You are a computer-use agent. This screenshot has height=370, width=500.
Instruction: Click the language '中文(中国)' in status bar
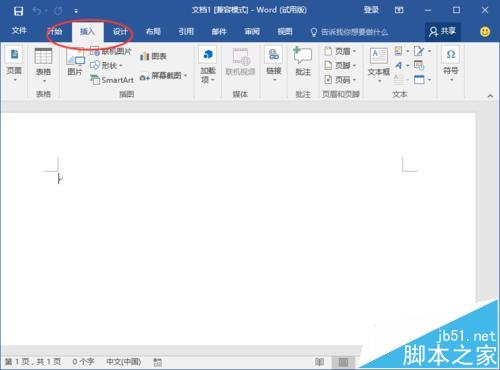(123, 362)
